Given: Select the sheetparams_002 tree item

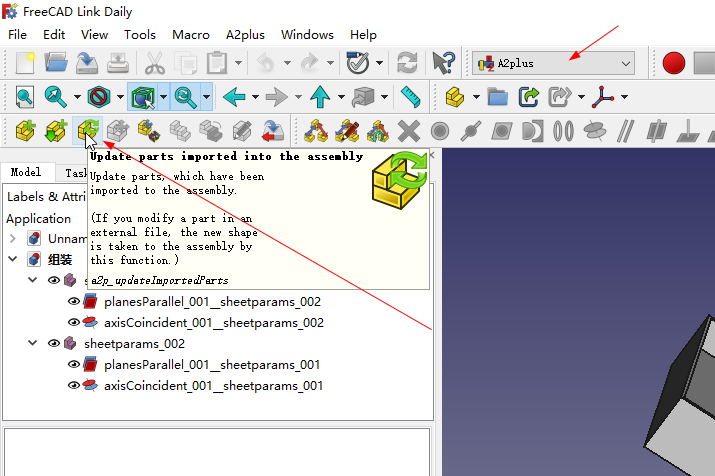Looking at the screenshot, I should pyautogui.click(x=135, y=343).
